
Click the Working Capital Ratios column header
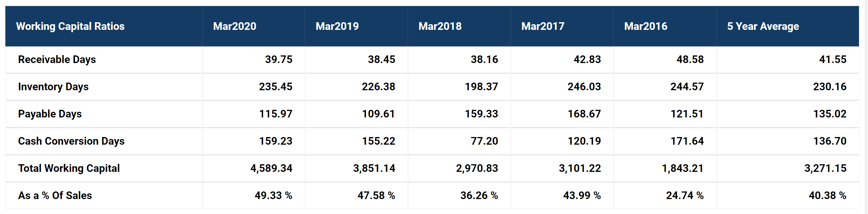tap(70, 26)
